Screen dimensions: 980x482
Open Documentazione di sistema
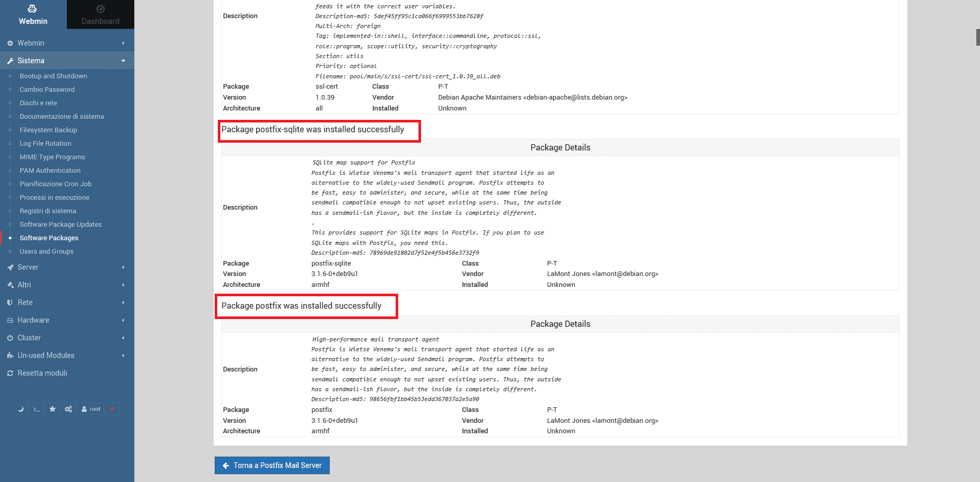62,116
